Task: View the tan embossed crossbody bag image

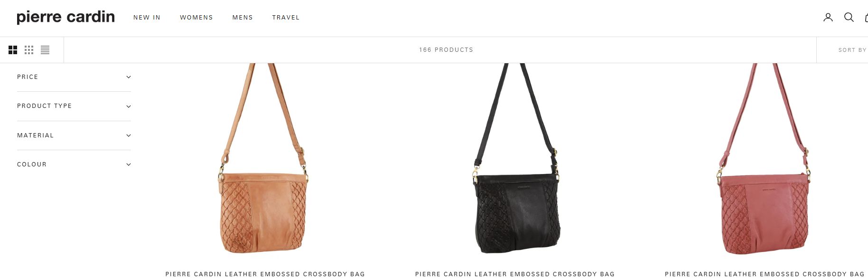Action: tap(264, 158)
